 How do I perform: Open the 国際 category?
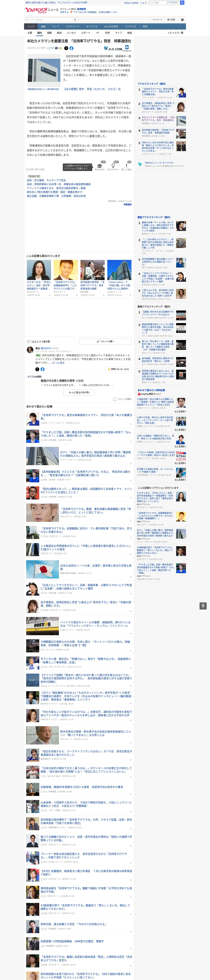click(49, 33)
